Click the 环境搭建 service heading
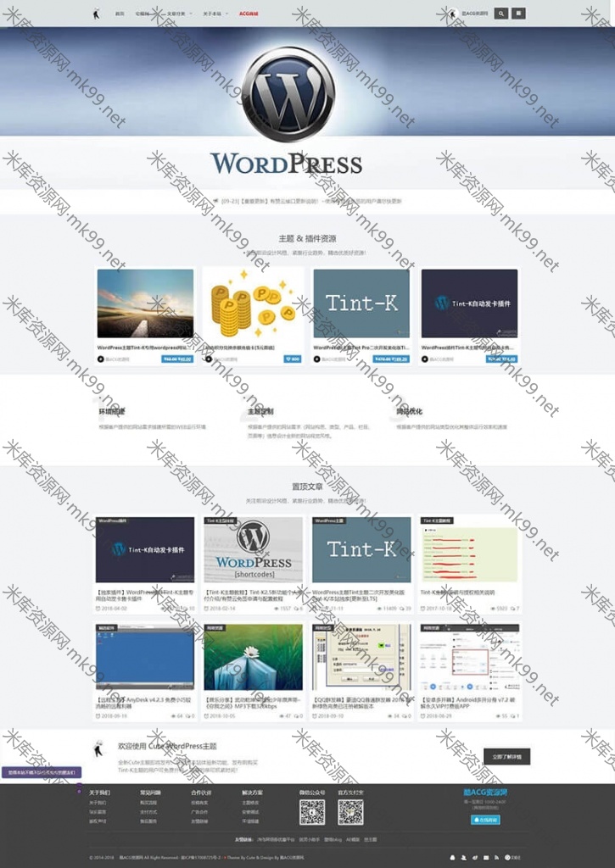Image resolution: width=615 pixels, height=868 pixels. (112, 411)
